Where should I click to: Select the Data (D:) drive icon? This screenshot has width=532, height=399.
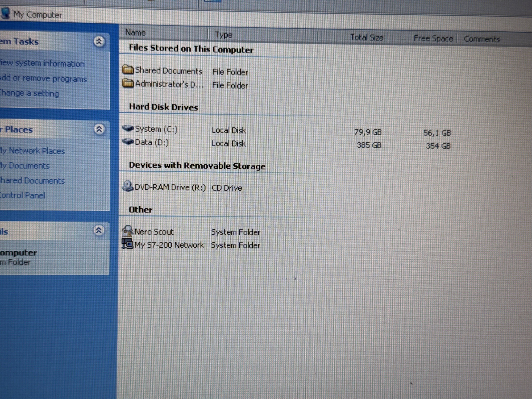pyautogui.click(x=128, y=142)
